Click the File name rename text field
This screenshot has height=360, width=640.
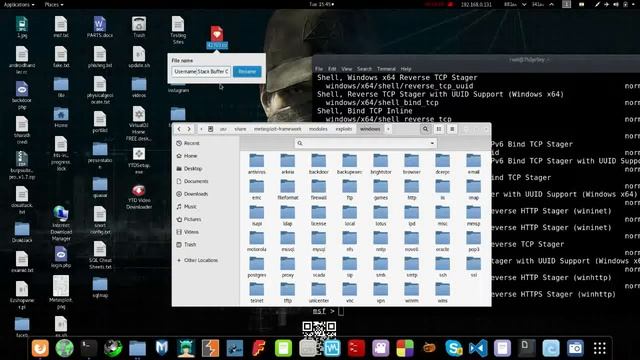(x=201, y=71)
